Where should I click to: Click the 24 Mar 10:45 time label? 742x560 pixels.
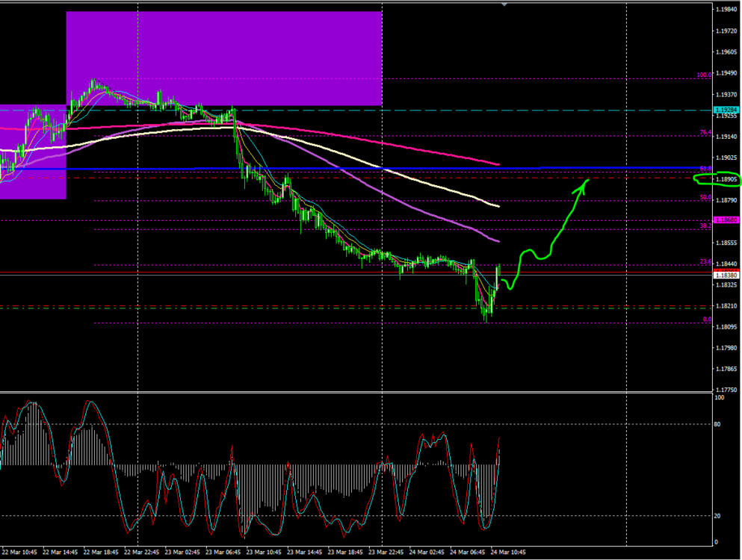pos(508,552)
